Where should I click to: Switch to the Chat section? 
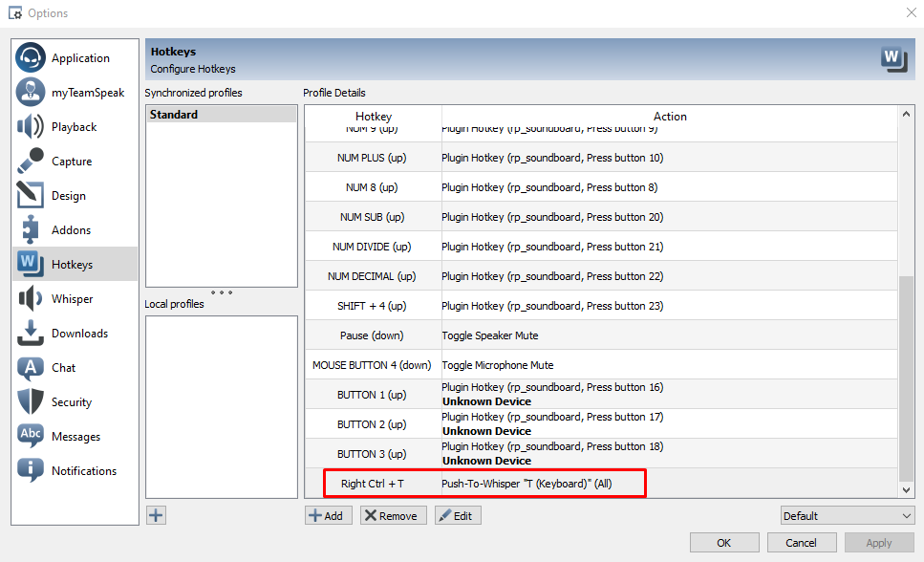[63, 368]
